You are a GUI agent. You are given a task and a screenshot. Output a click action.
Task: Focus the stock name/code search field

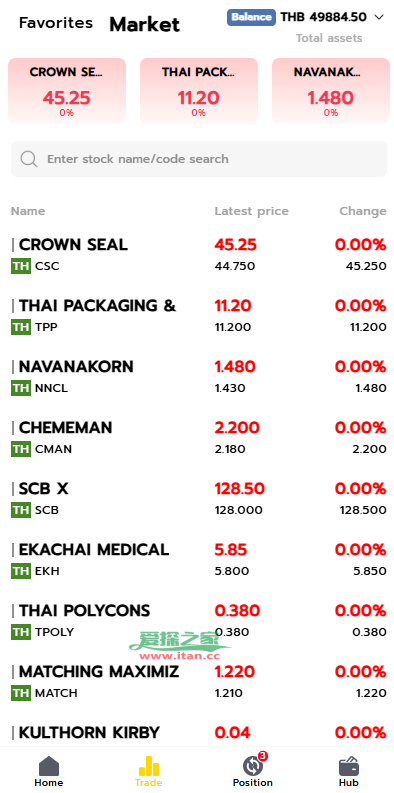tap(199, 159)
